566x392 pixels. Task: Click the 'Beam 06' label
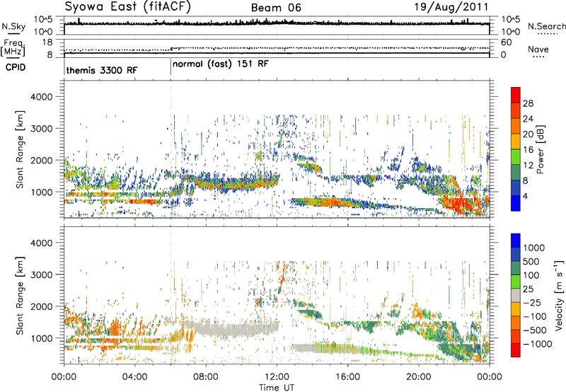coord(276,8)
